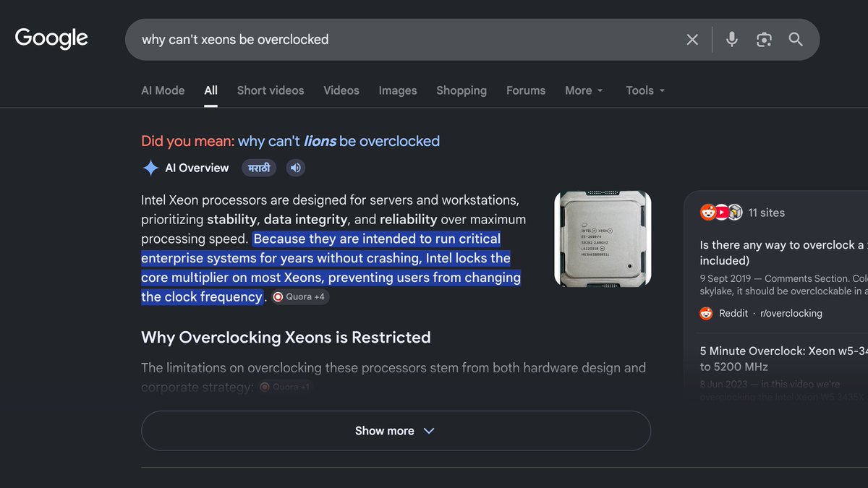Select the All results tab
The height and width of the screenshot is (488, 868).
tap(210, 90)
